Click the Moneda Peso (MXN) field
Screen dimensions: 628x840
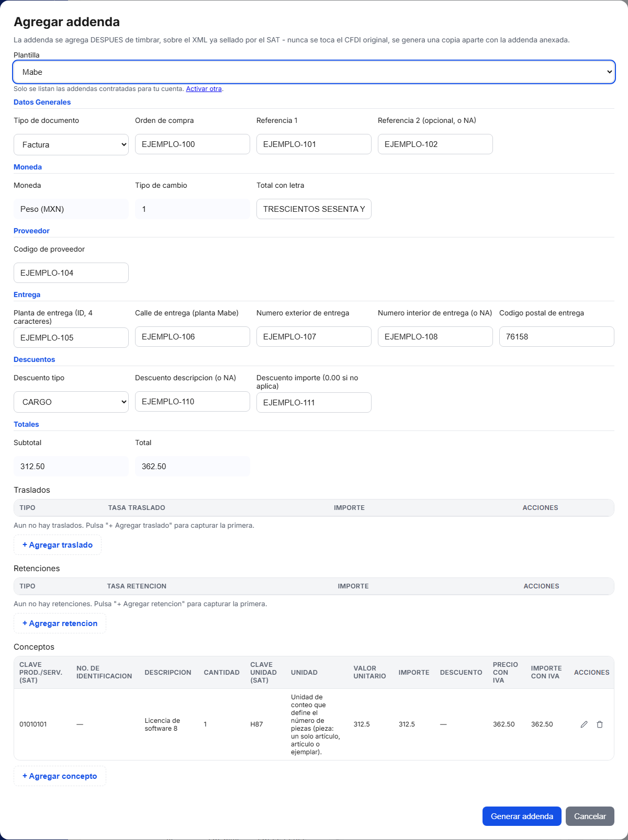[x=71, y=209]
